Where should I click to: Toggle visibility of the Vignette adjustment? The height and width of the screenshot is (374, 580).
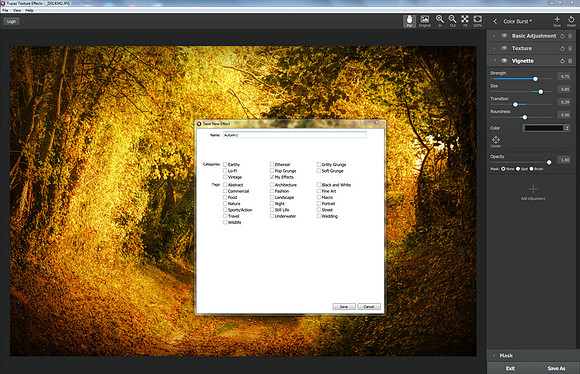tap(504, 61)
